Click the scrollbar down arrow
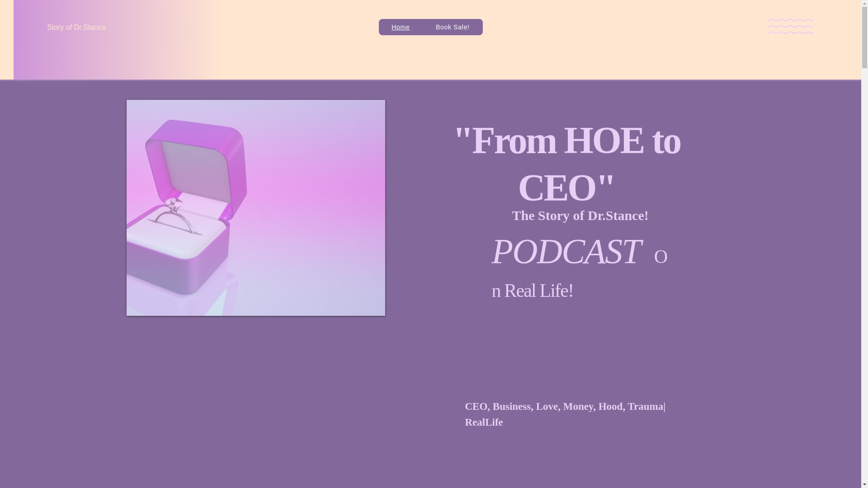The height and width of the screenshot is (488, 868). (x=864, y=484)
